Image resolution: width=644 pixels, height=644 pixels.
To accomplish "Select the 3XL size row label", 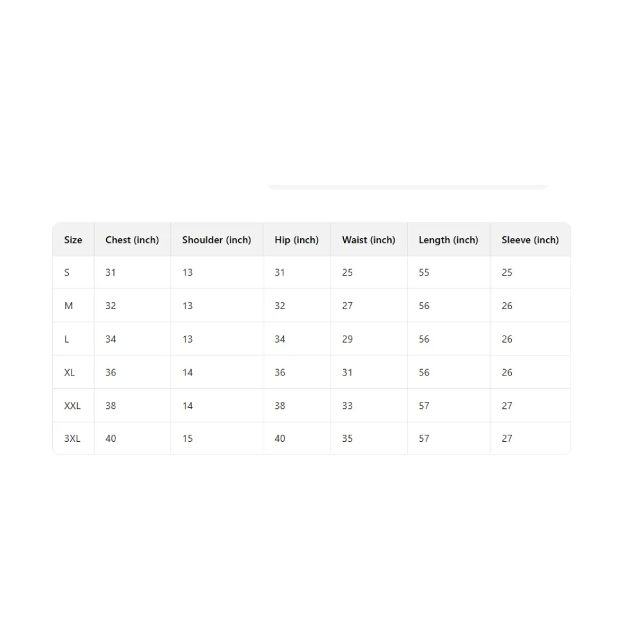I will coord(72,439).
